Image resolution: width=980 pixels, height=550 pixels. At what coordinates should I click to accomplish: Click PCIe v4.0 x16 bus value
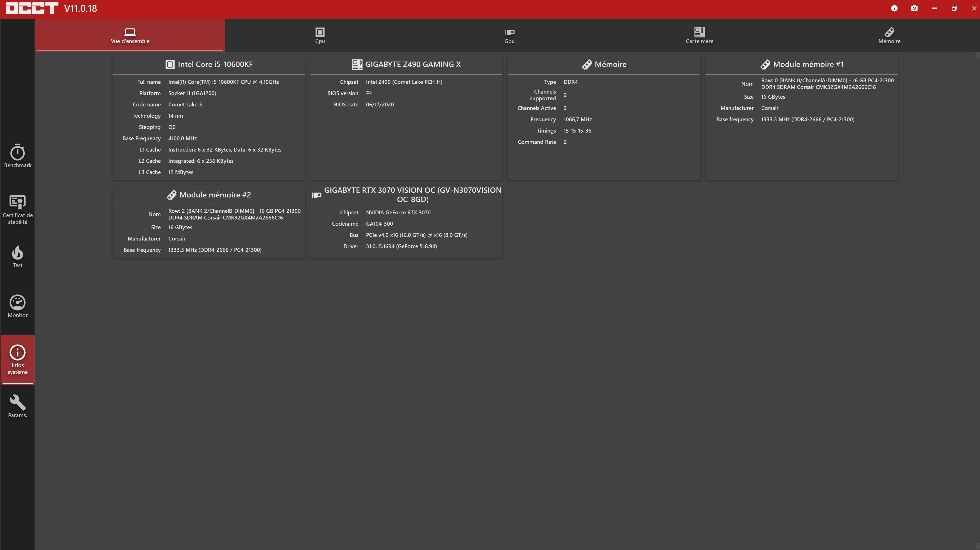point(417,235)
